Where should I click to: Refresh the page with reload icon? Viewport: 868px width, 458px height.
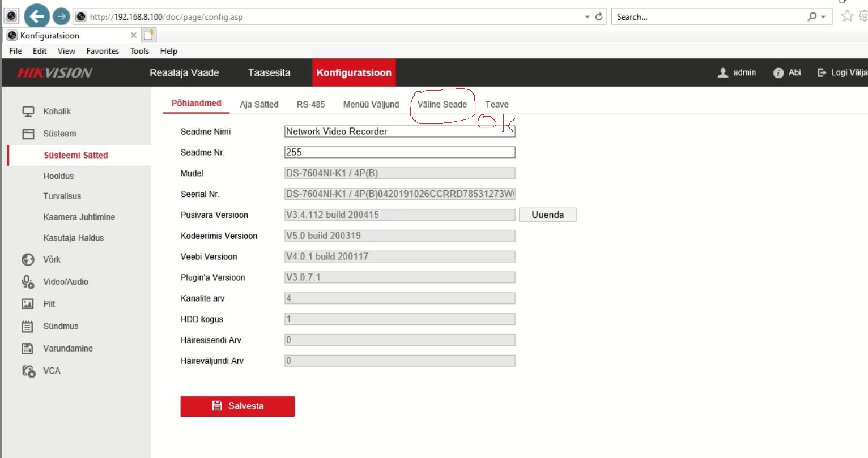click(x=599, y=17)
